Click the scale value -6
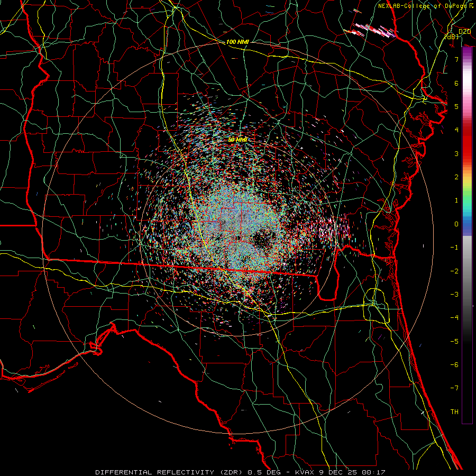Image resolution: width=476 pixels, height=476 pixels. [454, 365]
